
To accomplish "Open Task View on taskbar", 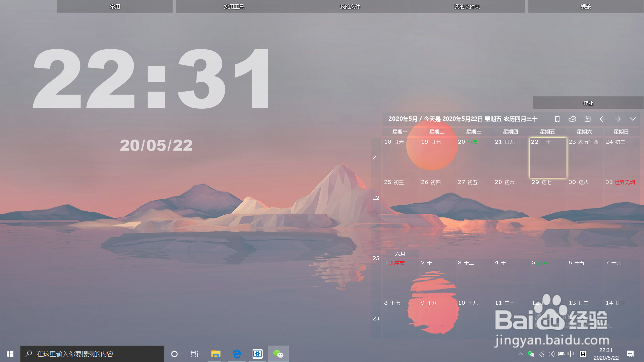I will 195,354.
